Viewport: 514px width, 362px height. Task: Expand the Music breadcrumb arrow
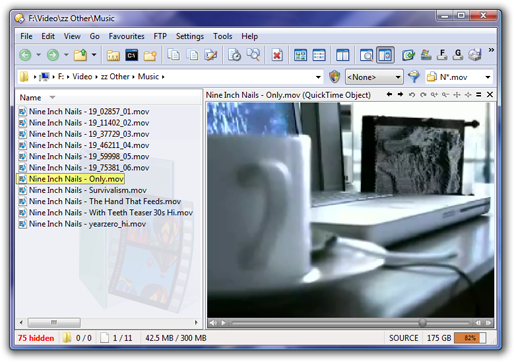coord(163,77)
